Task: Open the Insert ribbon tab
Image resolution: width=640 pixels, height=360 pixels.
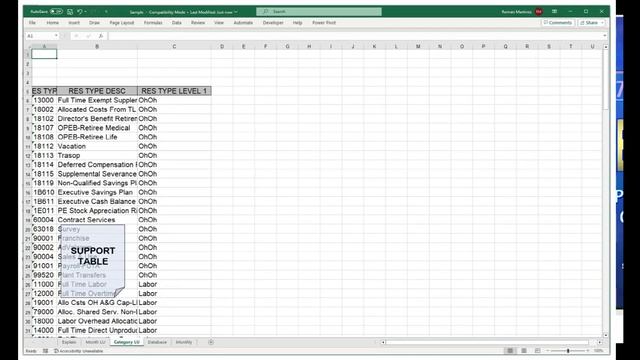Action: pyautogui.click(x=74, y=23)
